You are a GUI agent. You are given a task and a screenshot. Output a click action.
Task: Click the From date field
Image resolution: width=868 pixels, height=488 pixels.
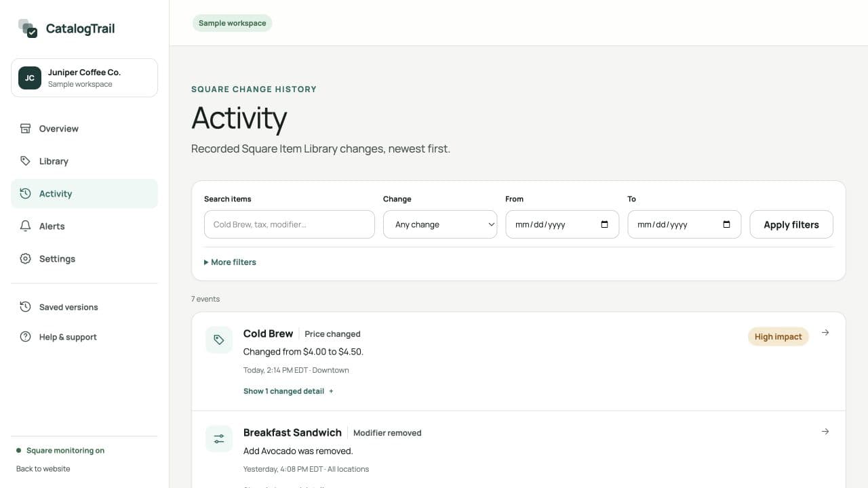coord(562,224)
